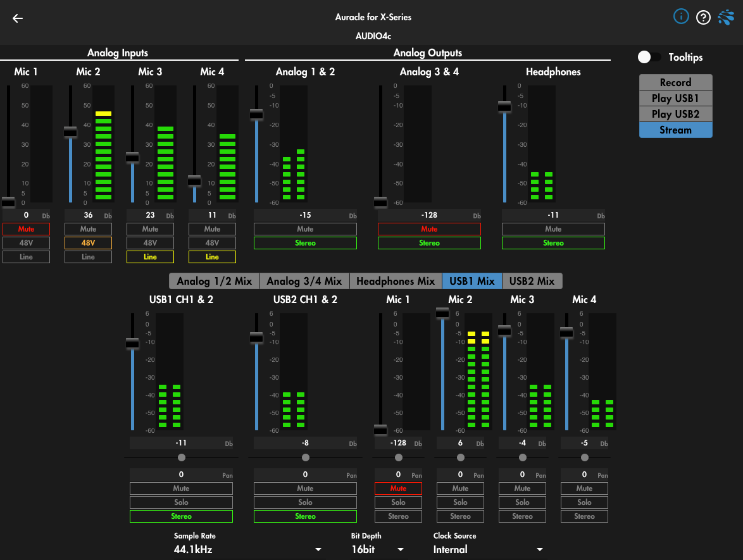The image size is (743, 560).
Task: Mute the Analog 1 & 2 output
Action: tap(305, 229)
